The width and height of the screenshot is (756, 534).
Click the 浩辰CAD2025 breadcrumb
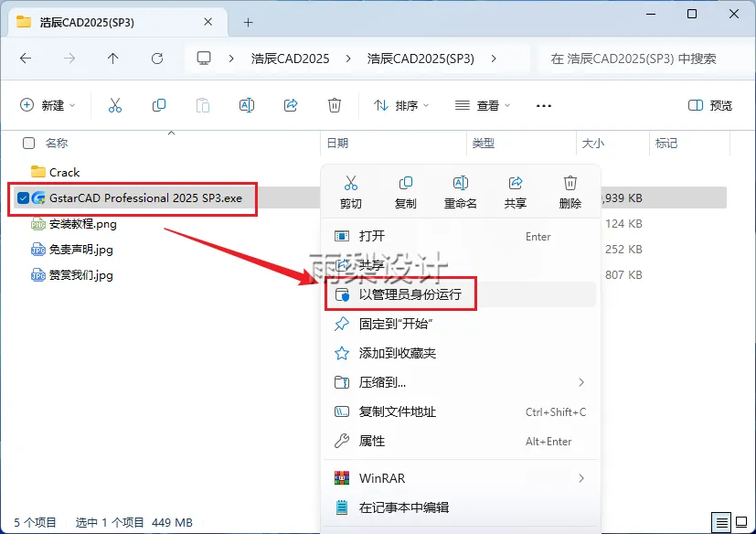[291, 59]
